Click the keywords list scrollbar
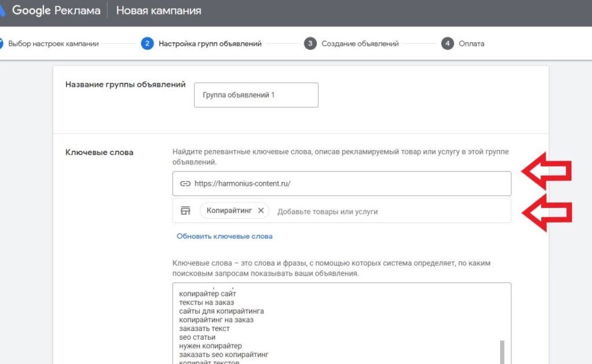592x364 pixels. 501,350
